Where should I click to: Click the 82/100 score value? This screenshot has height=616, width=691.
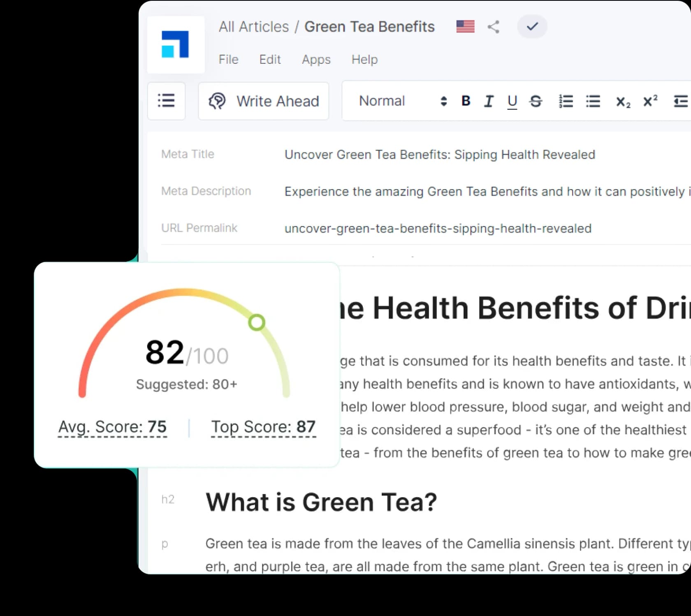coord(187,353)
